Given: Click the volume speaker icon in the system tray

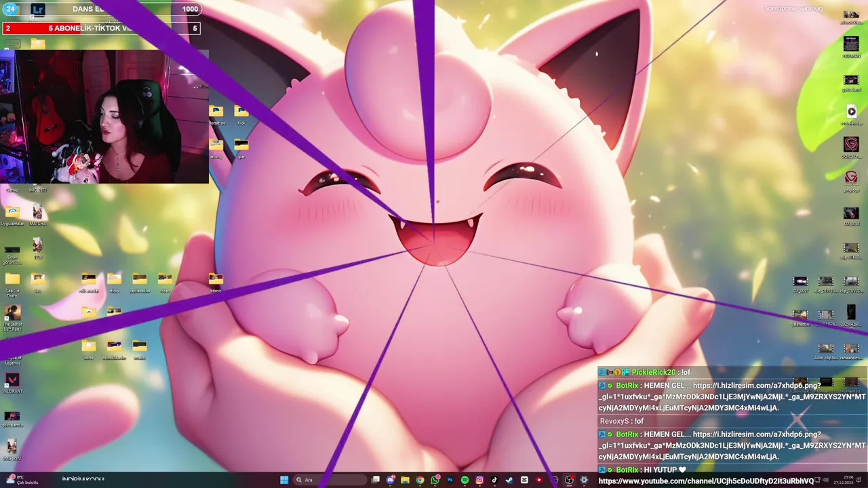Looking at the screenshot, I should [825, 480].
